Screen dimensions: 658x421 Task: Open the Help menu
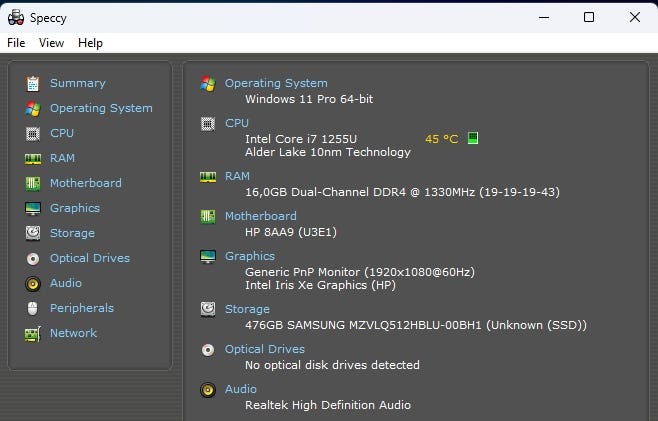click(90, 43)
